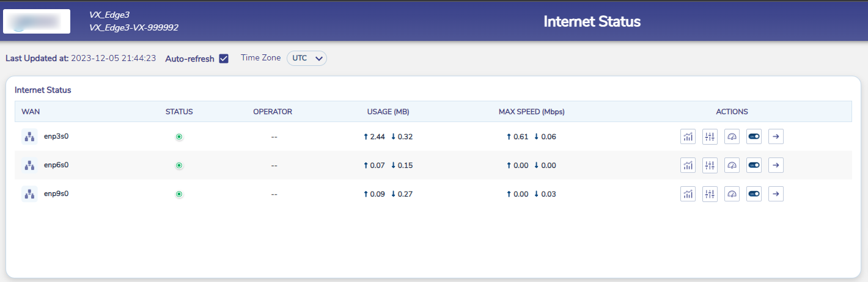
Task: Toggle the enp3s0 WAN switch off
Action: pos(754,137)
